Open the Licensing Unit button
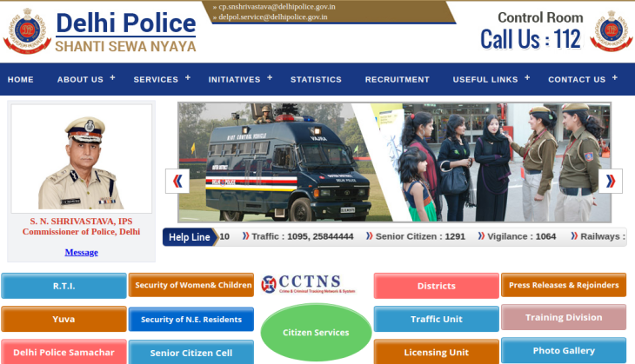Viewport: 635px width, 364px height. (x=437, y=352)
